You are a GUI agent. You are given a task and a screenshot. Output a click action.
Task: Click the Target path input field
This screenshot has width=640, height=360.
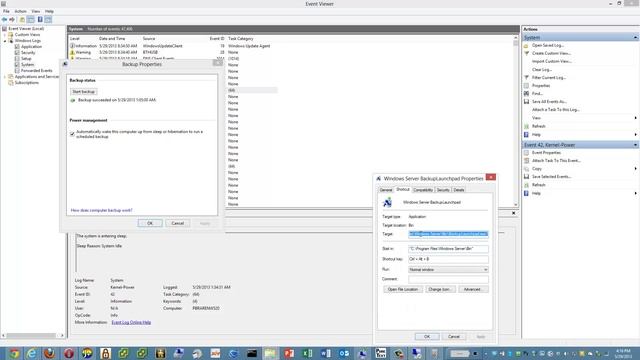click(x=448, y=234)
